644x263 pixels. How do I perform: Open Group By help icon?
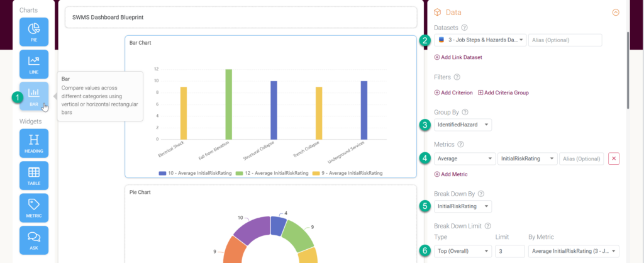click(465, 112)
